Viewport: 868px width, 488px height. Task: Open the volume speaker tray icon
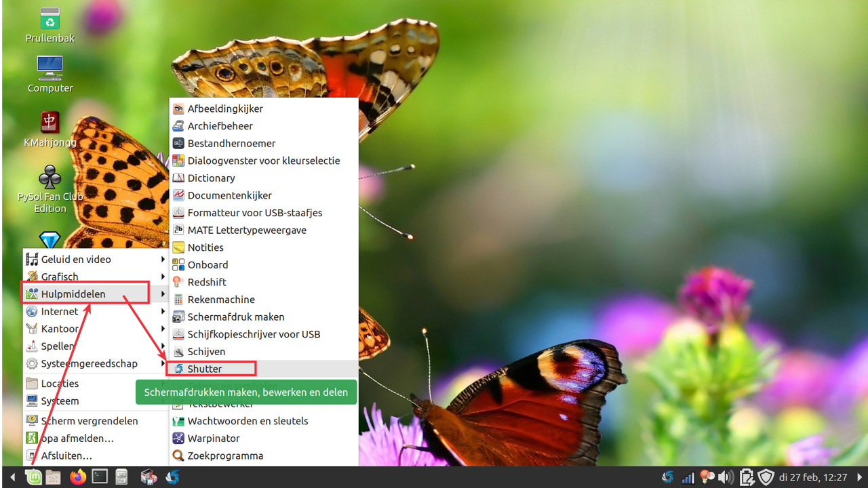[x=726, y=477]
